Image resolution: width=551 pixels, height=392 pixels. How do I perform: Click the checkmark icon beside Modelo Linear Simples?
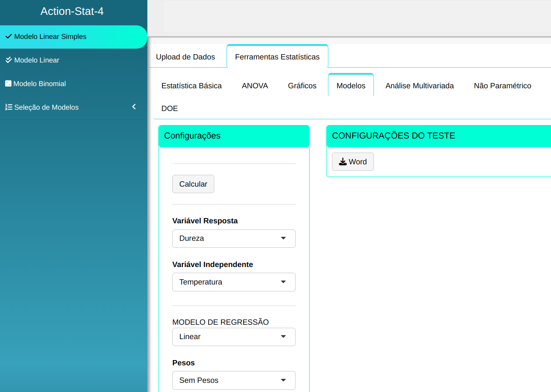(x=8, y=37)
